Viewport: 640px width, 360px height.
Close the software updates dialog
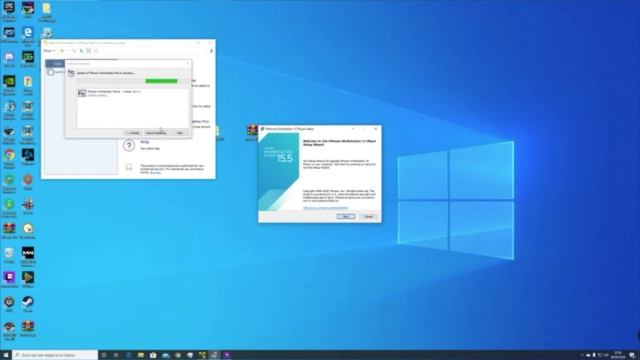point(188,63)
